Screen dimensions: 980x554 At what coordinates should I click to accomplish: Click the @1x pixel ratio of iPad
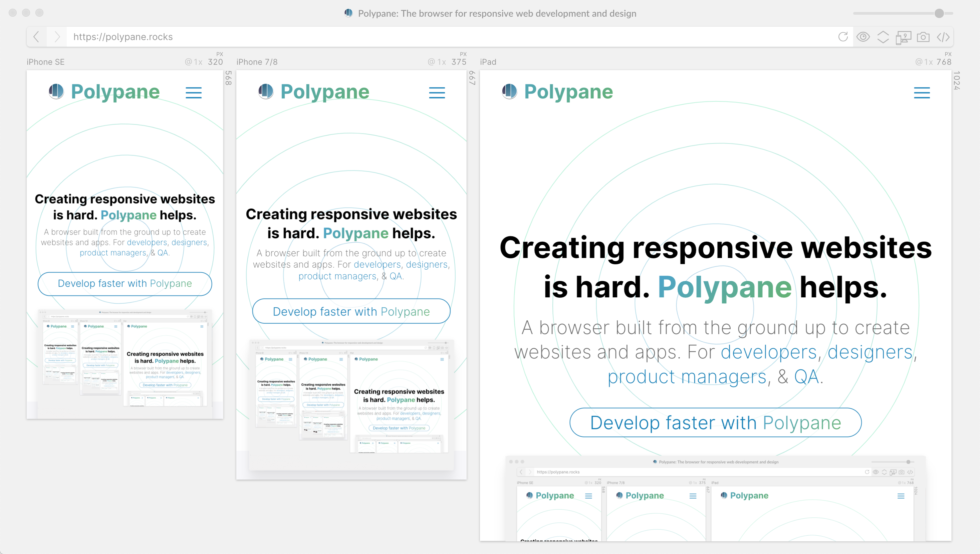[x=924, y=62]
